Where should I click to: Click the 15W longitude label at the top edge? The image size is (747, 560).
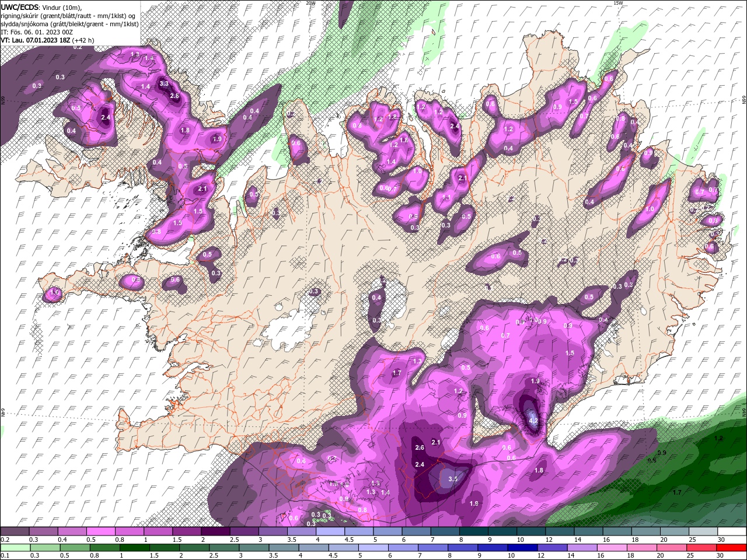618,3
